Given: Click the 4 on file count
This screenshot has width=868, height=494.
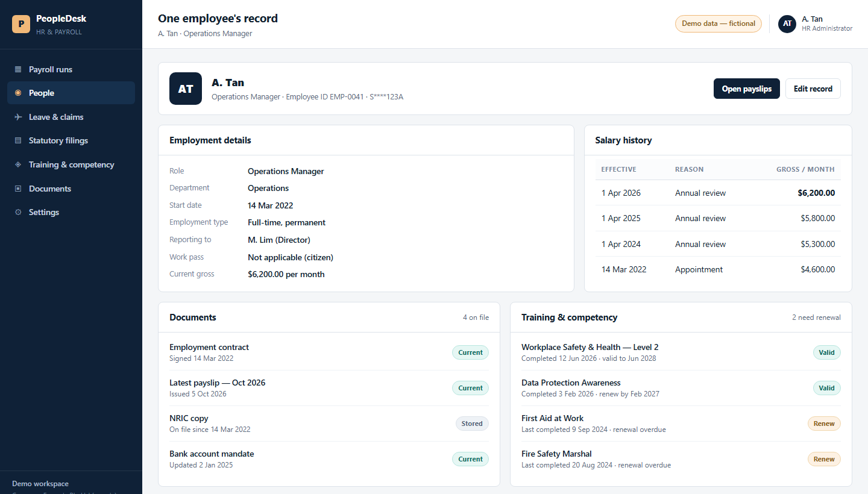Looking at the screenshot, I should pyautogui.click(x=476, y=317).
